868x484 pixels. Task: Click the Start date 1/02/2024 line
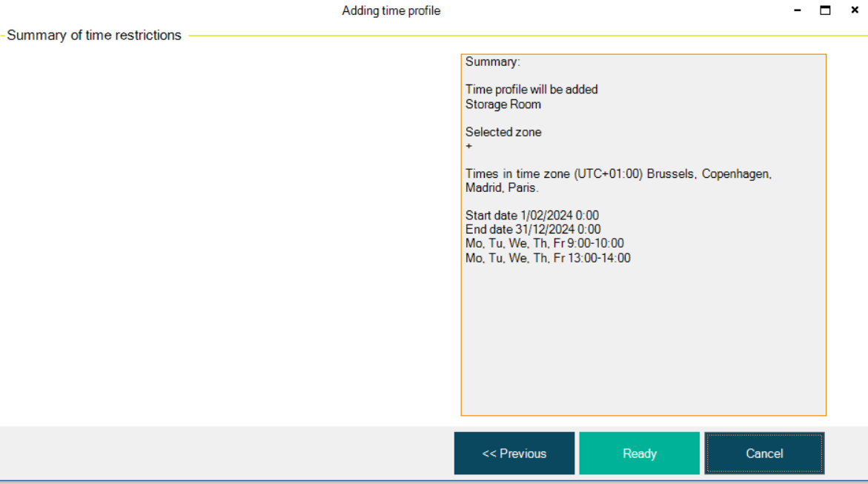click(531, 216)
